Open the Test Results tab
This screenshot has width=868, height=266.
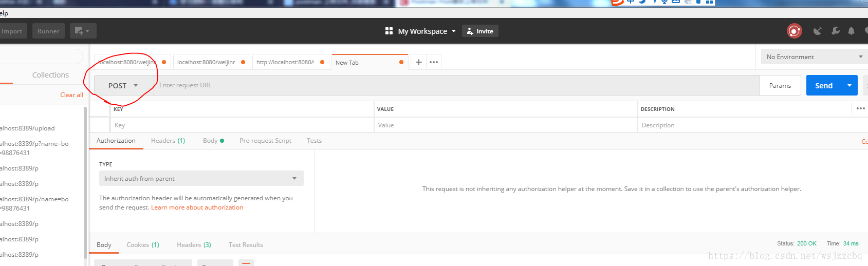pyautogui.click(x=246, y=245)
